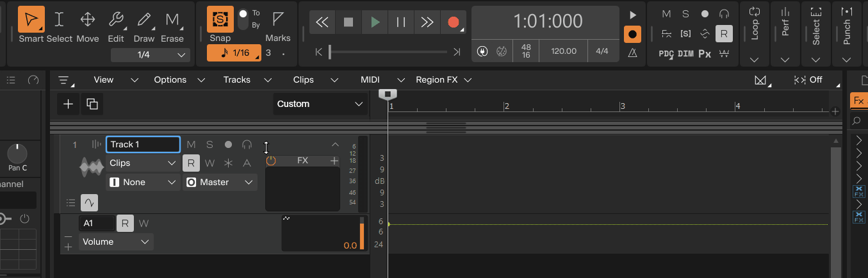
Task: Open the Custom track control dropdown
Action: tap(320, 104)
